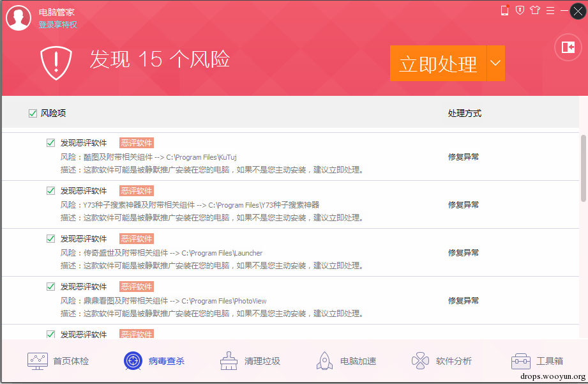This screenshot has width=588, height=384.
Task: Click 修复异常 for Y73种子搜索神器 row
Action: pyautogui.click(x=464, y=205)
